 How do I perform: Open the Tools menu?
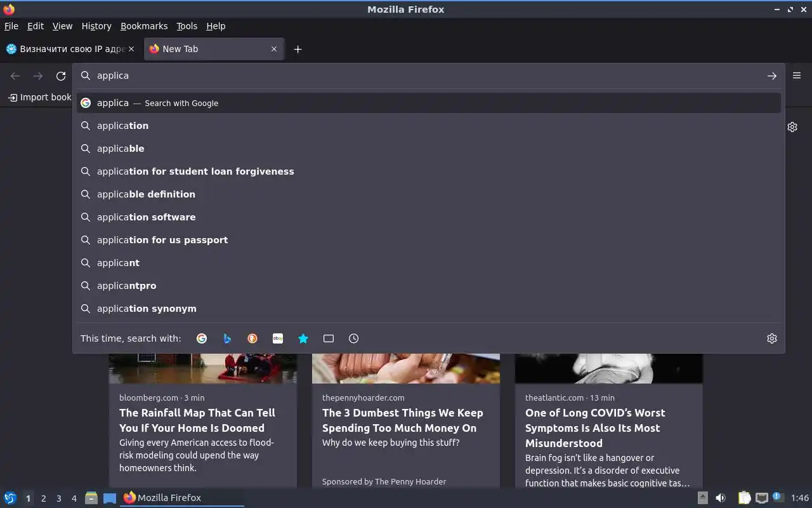point(187,26)
